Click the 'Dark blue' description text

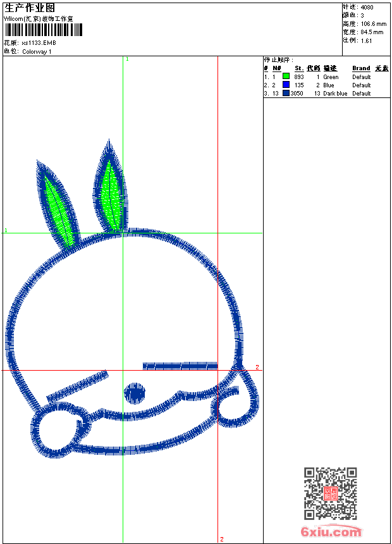pos(335,94)
